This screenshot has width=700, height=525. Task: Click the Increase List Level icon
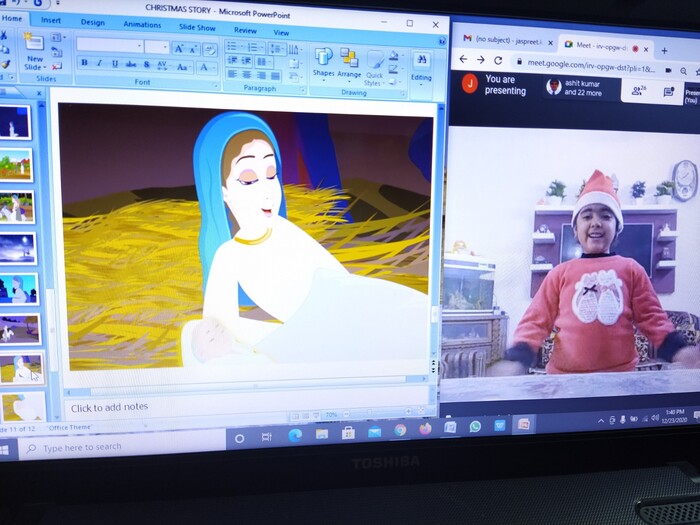[x=246, y=61]
